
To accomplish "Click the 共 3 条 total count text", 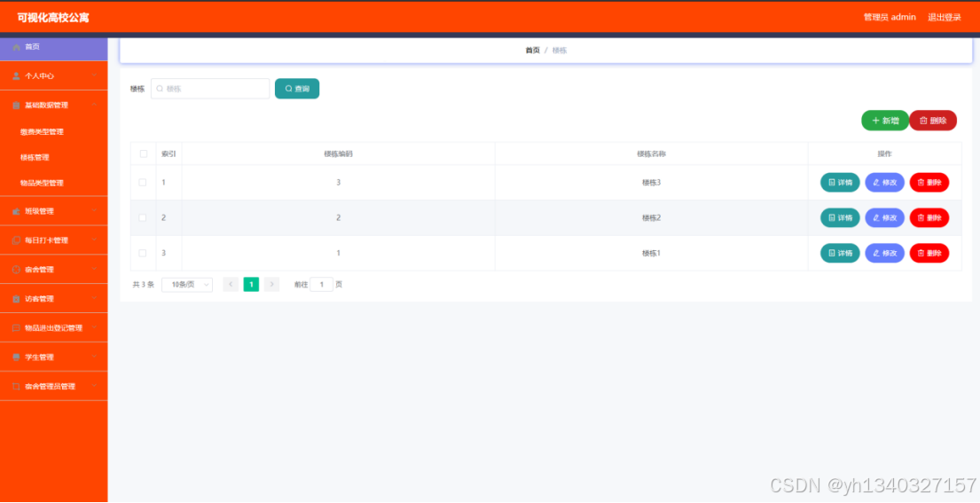I will [143, 285].
